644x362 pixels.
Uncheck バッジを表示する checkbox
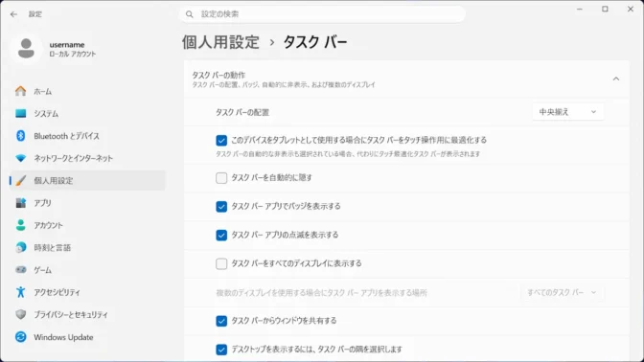pos(221,207)
